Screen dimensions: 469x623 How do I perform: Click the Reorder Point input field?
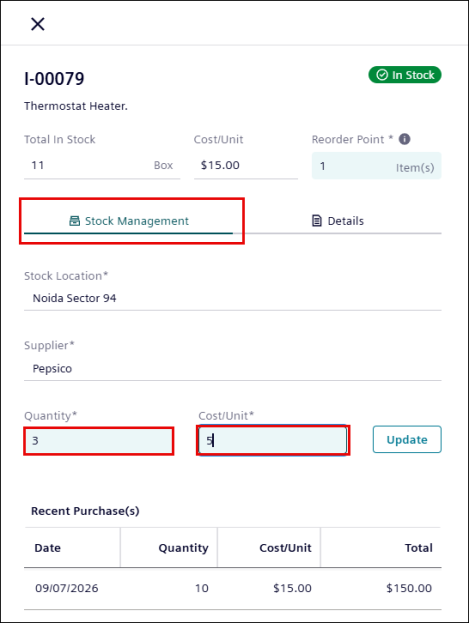[x=376, y=166]
